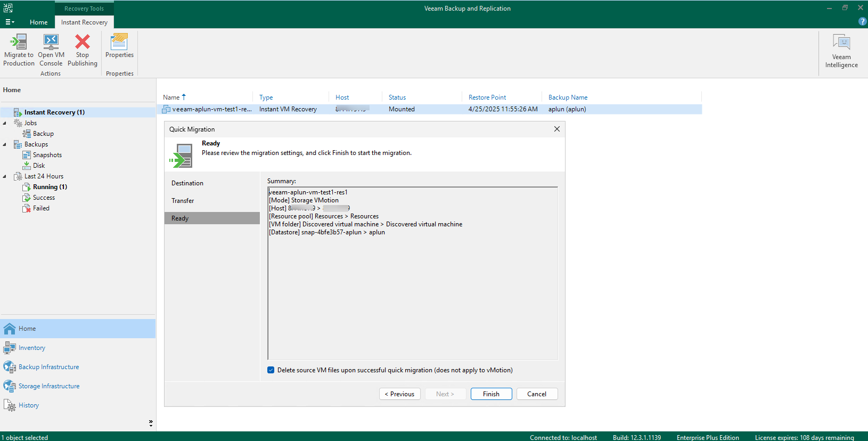868x441 pixels.
Task: Click the Backups folder icon
Action: (18, 144)
